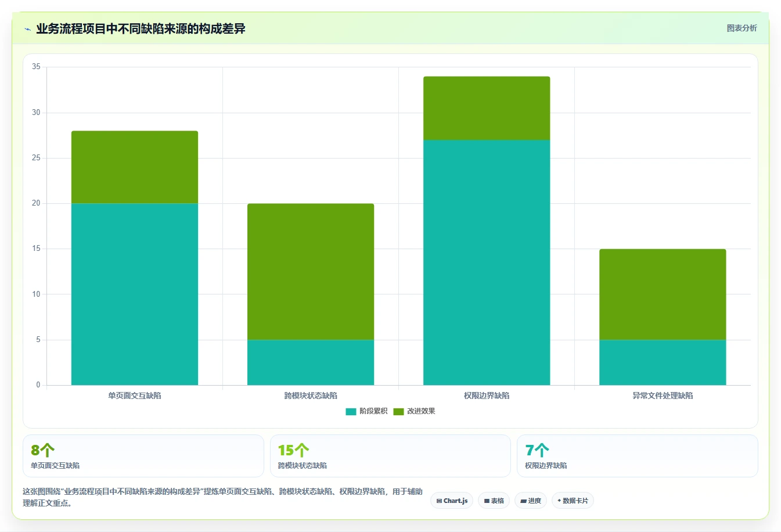This screenshot has height=532, width=781.
Task: Click the 权限边界缺陷 x-axis label
Action: 487,396
